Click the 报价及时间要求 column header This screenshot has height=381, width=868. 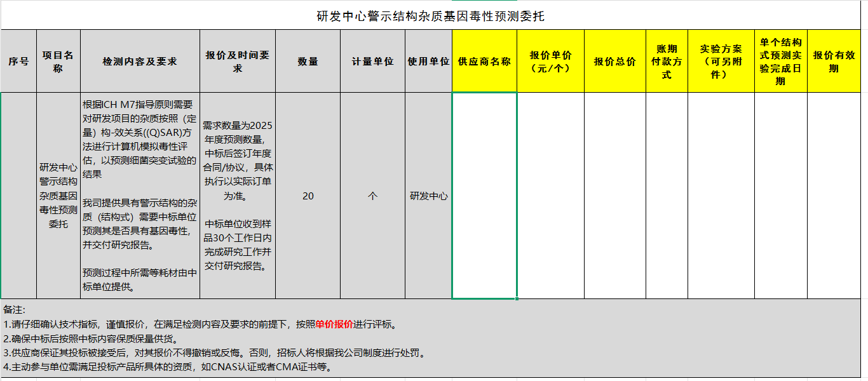(238, 62)
